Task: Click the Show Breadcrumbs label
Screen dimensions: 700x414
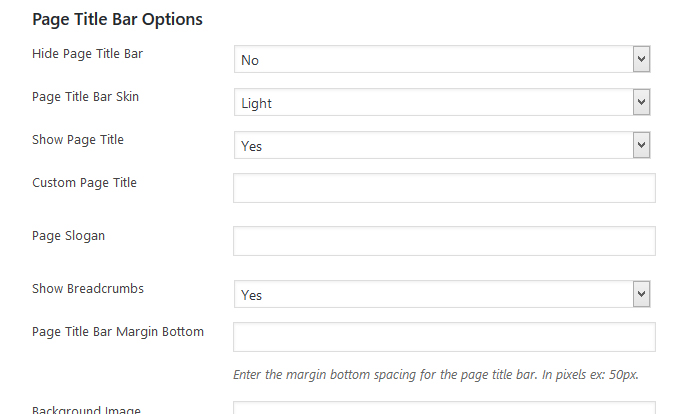Action: [88, 289]
